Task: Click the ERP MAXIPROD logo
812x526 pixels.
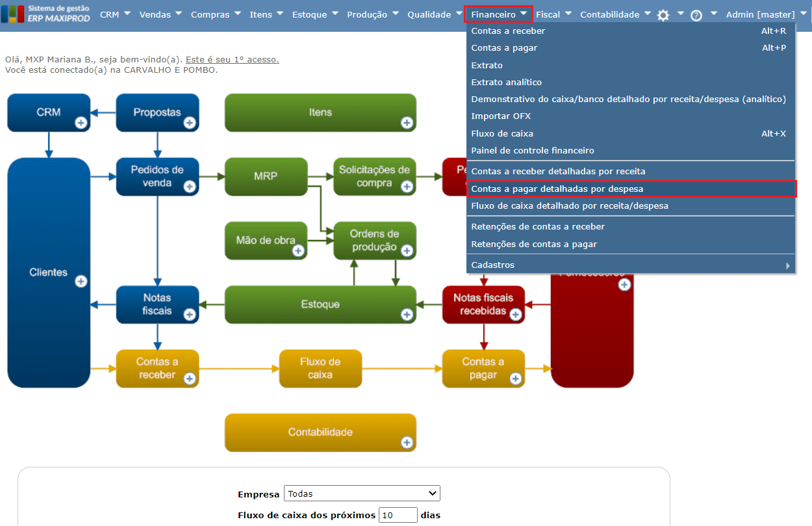Action: [47, 14]
